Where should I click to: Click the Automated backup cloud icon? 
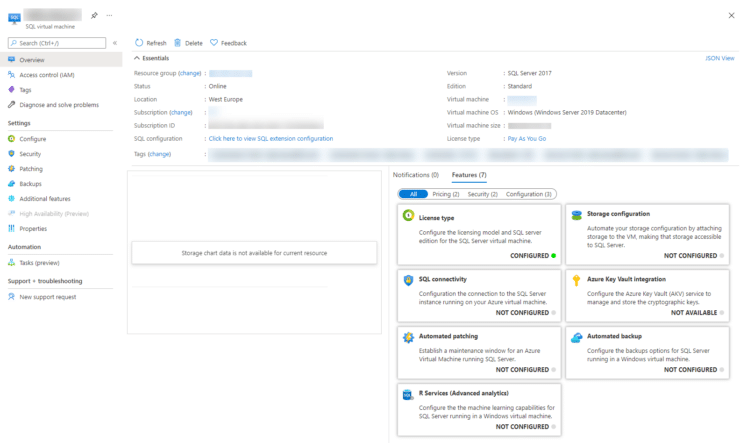(x=576, y=337)
